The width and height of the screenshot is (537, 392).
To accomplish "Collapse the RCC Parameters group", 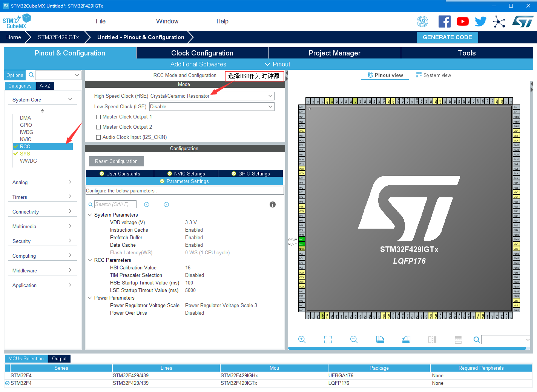I will tap(90, 260).
